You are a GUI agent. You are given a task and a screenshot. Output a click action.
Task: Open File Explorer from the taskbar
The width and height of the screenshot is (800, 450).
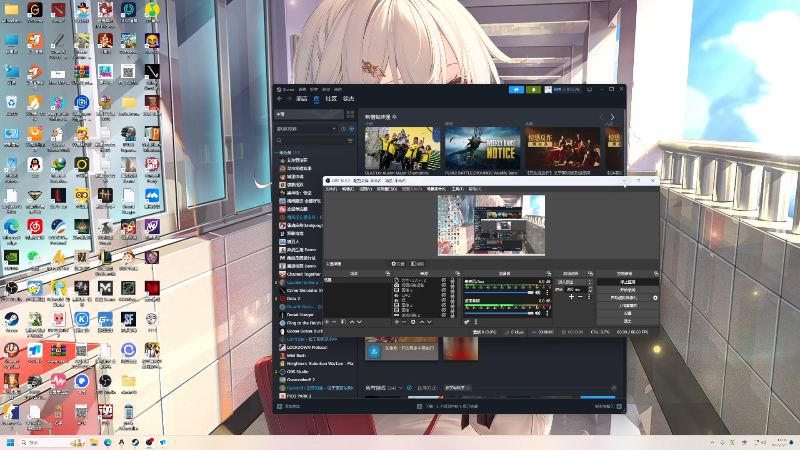coord(94,442)
